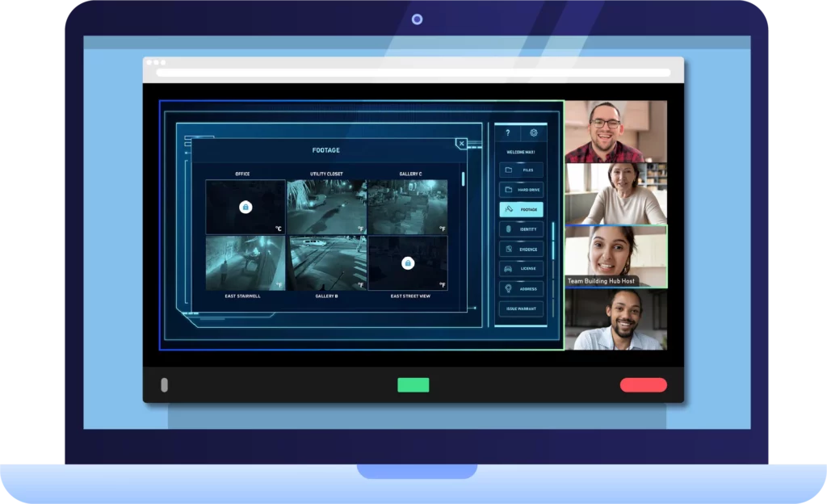Toggle the °F unit on Gallery C feed
The height and width of the screenshot is (504, 827).
pos(442,229)
